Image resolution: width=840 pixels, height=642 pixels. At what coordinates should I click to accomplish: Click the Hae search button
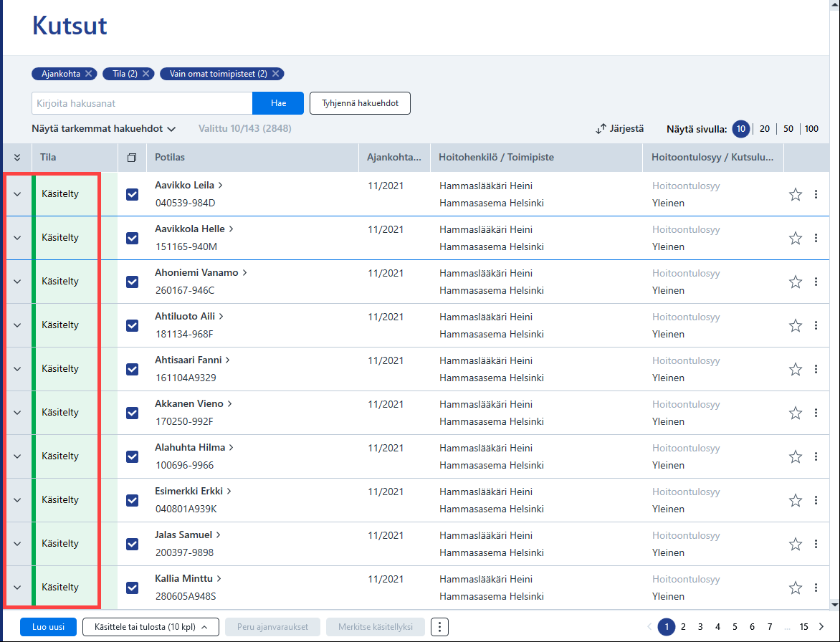278,103
